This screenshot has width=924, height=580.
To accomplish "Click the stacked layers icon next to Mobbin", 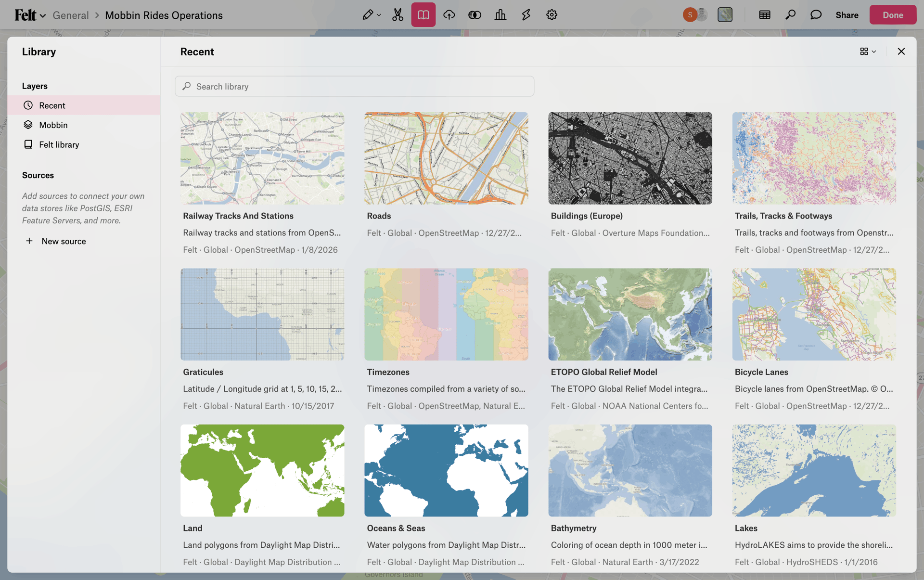I will (x=28, y=125).
